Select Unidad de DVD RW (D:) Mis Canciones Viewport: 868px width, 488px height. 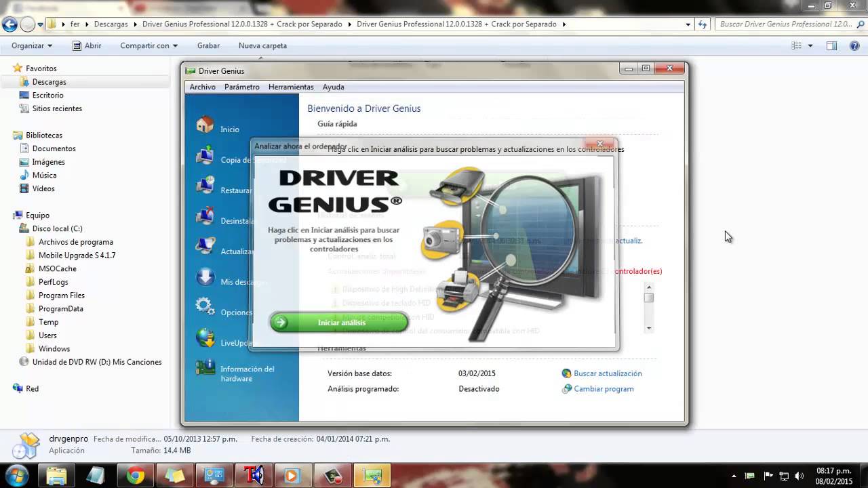96,362
